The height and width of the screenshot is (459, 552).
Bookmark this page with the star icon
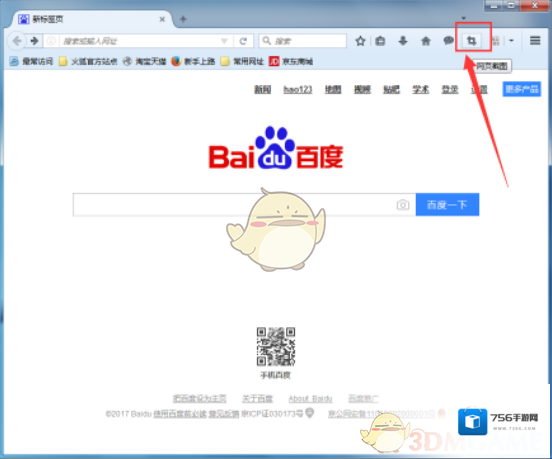[x=360, y=41]
